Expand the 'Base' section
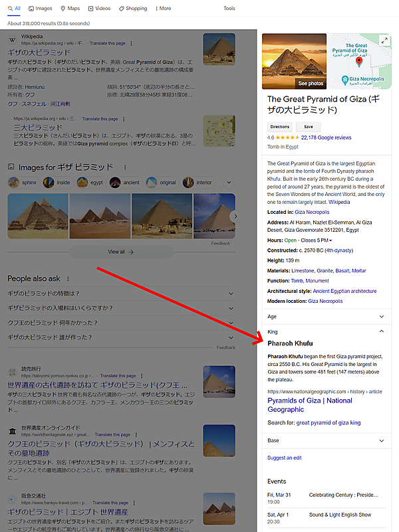 click(381, 440)
